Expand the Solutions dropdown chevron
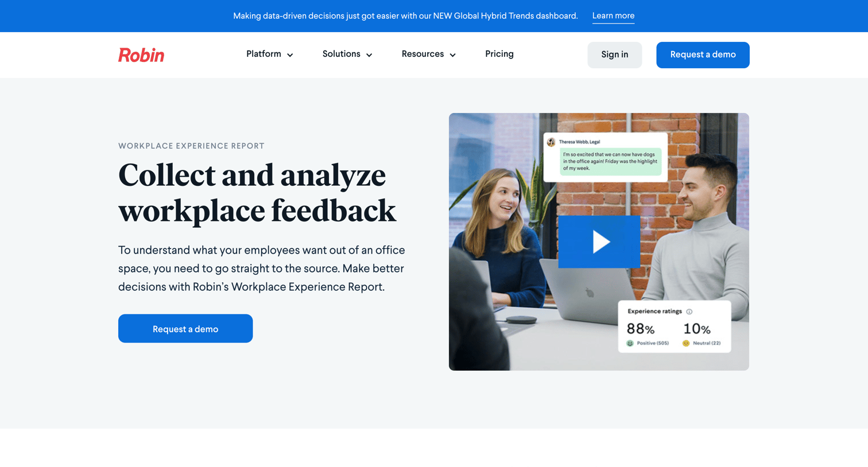Image resolution: width=868 pixels, height=467 pixels. coord(369,55)
